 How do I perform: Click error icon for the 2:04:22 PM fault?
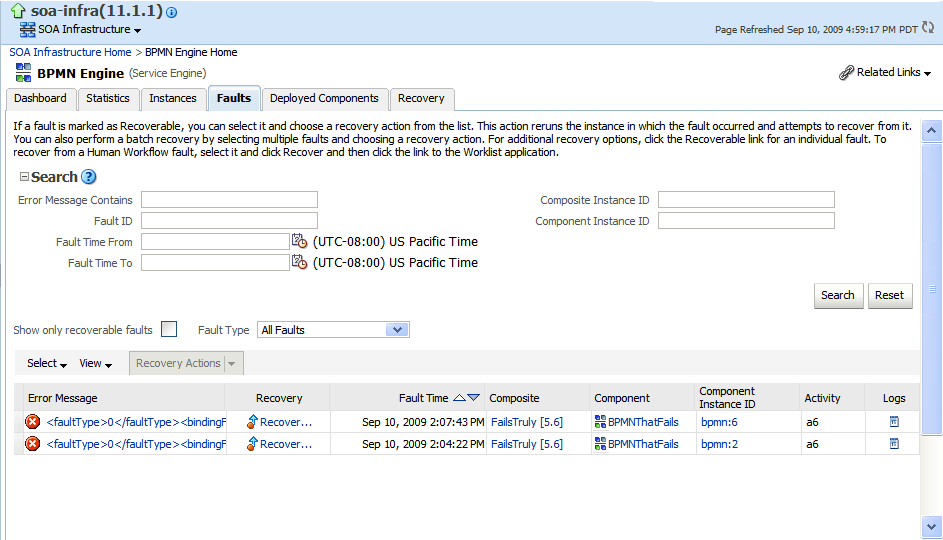tap(32, 444)
